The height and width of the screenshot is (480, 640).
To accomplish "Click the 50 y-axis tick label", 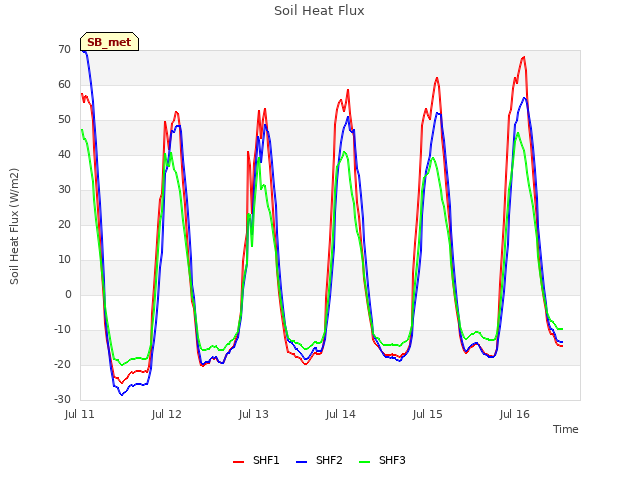I will tap(64, 120).
